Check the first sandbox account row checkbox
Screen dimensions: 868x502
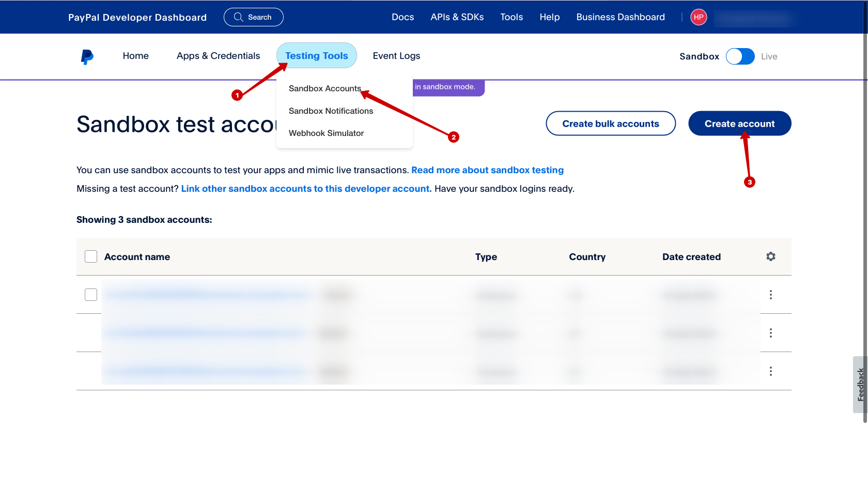point(91,295)
